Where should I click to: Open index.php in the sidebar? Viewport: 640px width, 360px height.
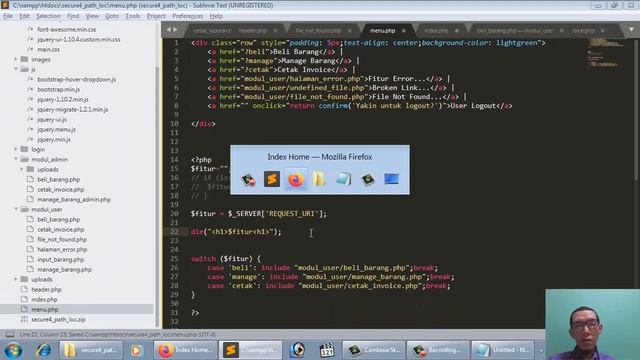[x=44, y=299]
